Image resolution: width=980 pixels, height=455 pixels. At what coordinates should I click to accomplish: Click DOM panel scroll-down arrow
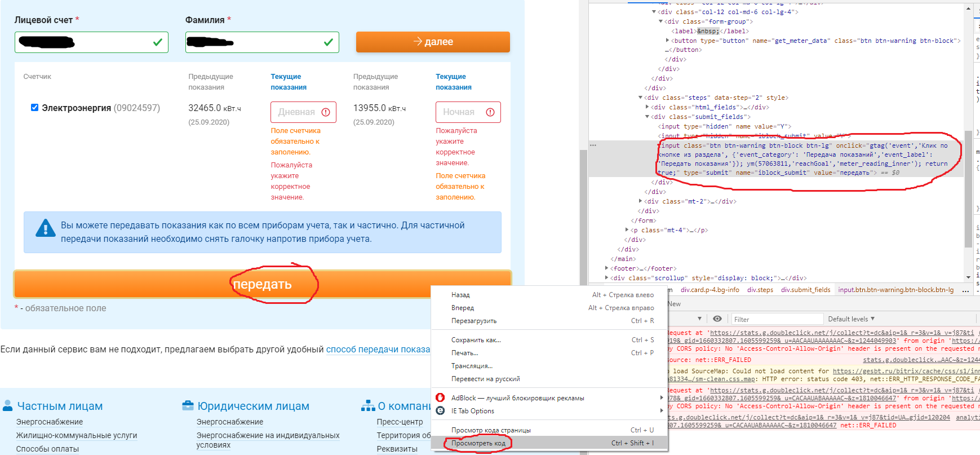pos(968,277)
